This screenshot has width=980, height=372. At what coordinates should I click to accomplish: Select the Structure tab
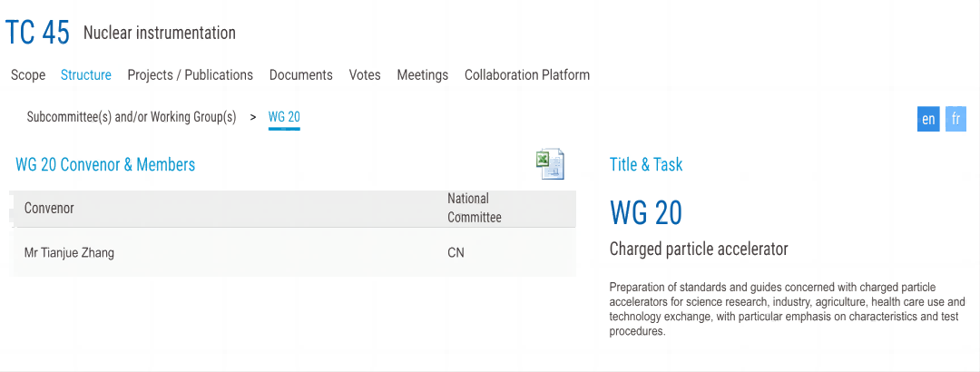point(86,75)
